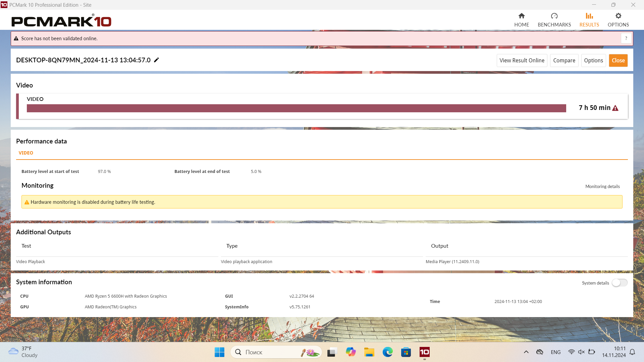Open the Options button dropdown for result
644x362 pixels.
click(x=593, y=60)
